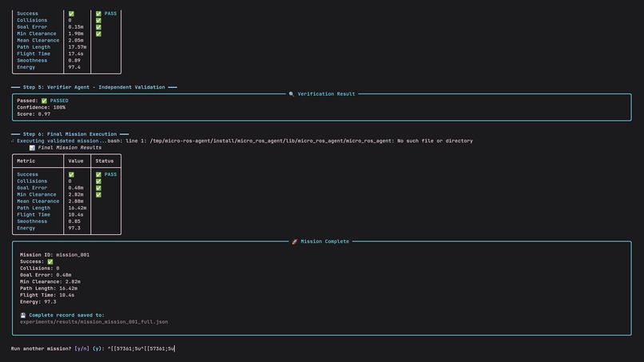The width and height of the screenshot is (644, 362).
Task: Click the '2.05m' Mean Clearance cell in top table
Action: click(x=76, y=40)
